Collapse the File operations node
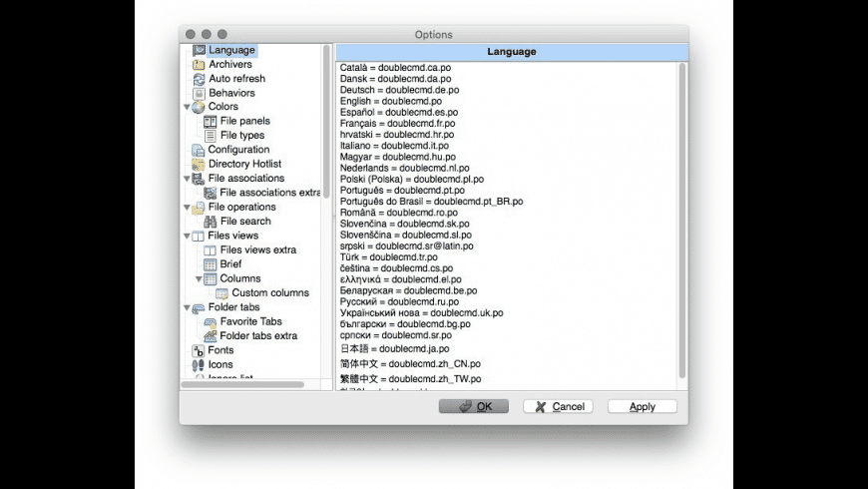 (x=188, y=208)
